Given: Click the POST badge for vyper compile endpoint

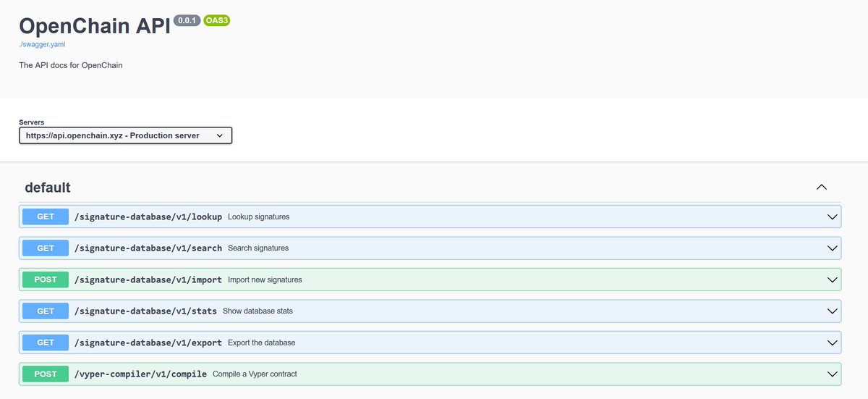Looking at the screenshot, I should point(46,374).
